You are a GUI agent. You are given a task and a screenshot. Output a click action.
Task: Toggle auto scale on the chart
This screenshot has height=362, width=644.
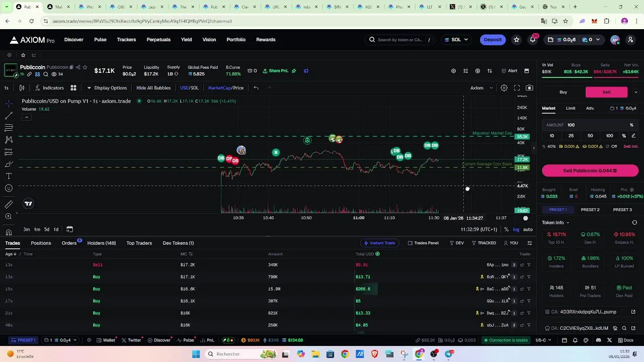(528, 229)
